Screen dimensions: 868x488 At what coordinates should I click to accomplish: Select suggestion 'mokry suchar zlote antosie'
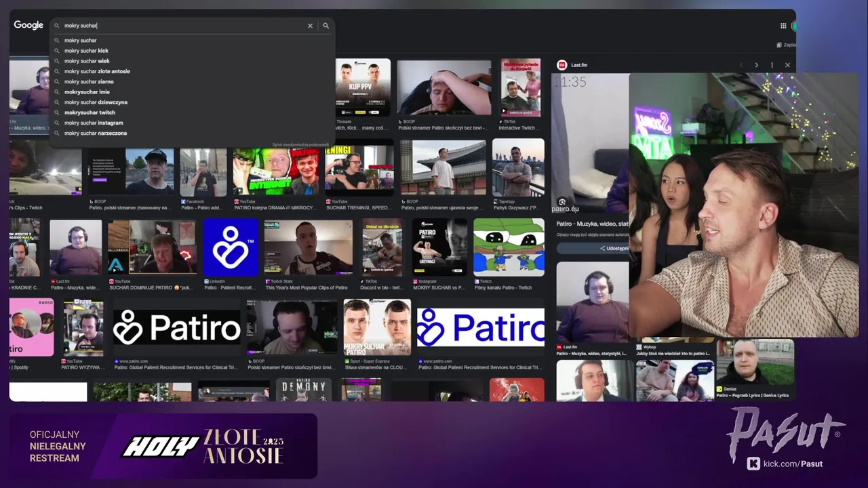[191, 71]
